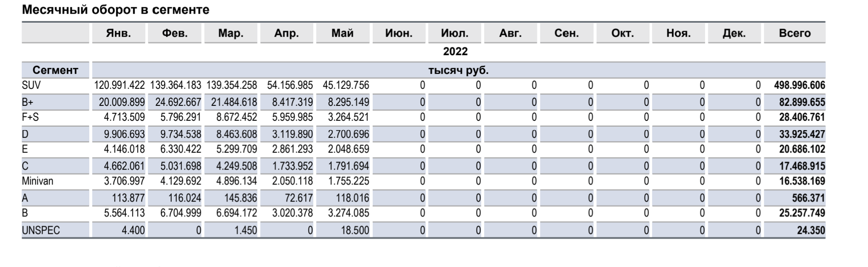Select the Май column header
868x267 pixels.
pyautogui.click(x=342, y=33)
